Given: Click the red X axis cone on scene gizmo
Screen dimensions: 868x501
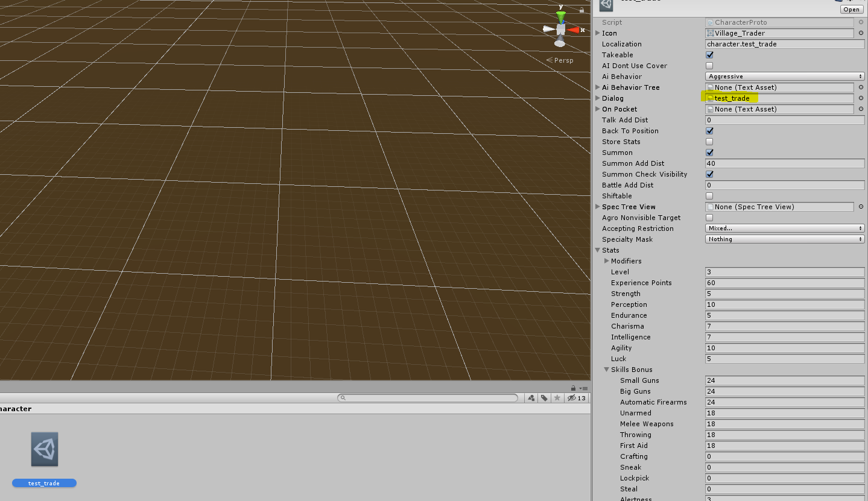Looking at the screenshot, I should (x=572, y=30).
